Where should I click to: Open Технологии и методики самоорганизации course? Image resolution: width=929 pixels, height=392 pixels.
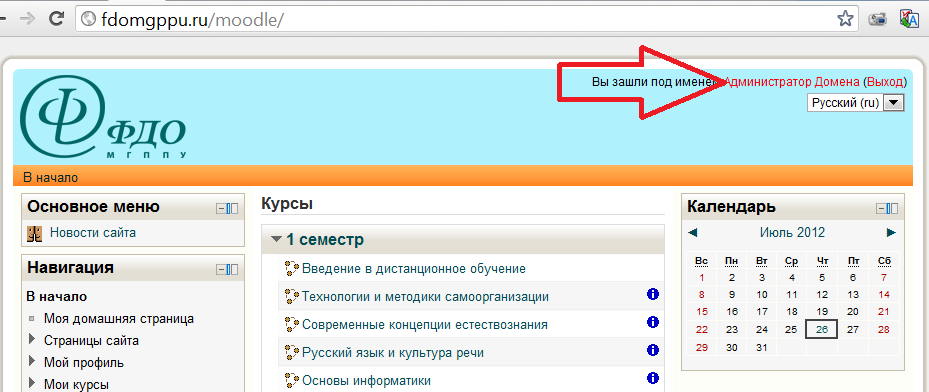pos(425,297)
